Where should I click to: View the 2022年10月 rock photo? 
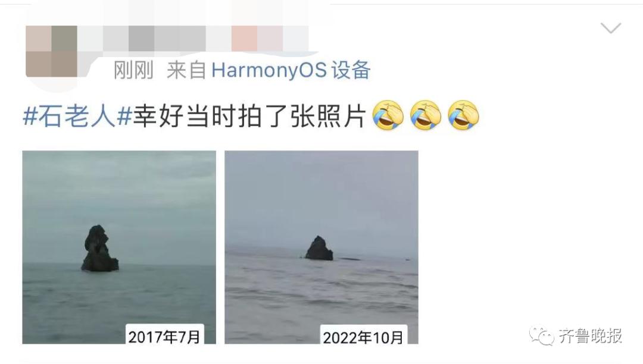[x=321, y=247]
